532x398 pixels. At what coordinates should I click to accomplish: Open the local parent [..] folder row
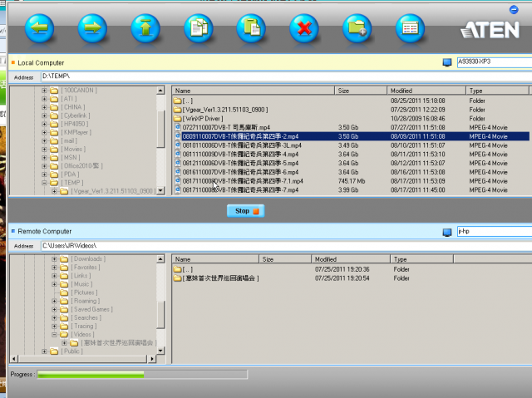click(x=351, y=101)
